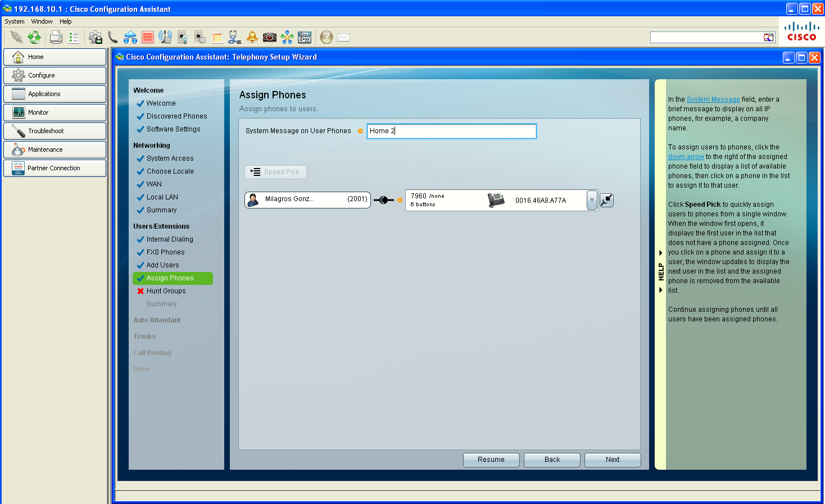Viewport: 825px width, 504px height.
Task: Click the wireless antenna settings icon
Action: click(165, 37)
